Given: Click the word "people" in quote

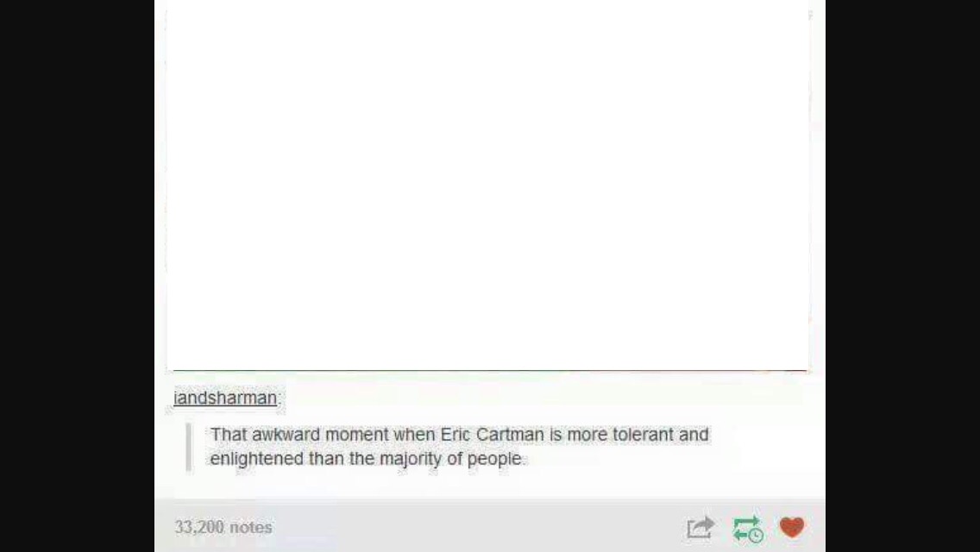Looking at the screenshot, I should coord(494,460).
